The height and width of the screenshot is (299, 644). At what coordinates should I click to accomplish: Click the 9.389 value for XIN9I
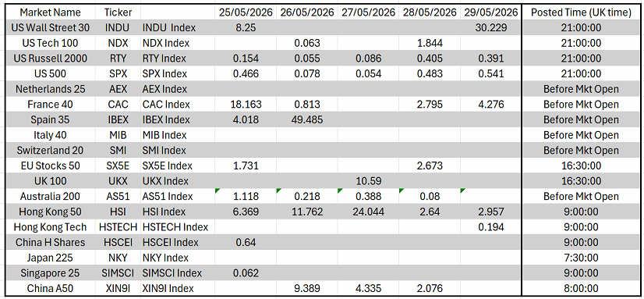[x=307, y=288]
